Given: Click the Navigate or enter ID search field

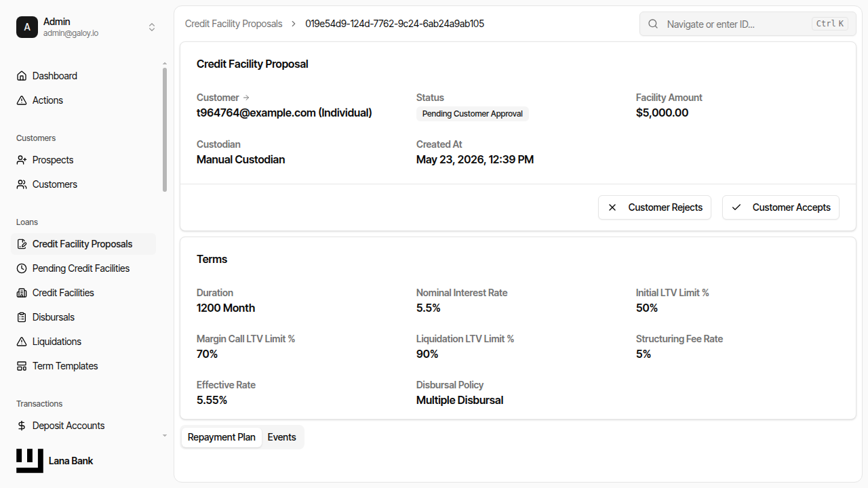Looking at the screenshot, I should point(748,24).
